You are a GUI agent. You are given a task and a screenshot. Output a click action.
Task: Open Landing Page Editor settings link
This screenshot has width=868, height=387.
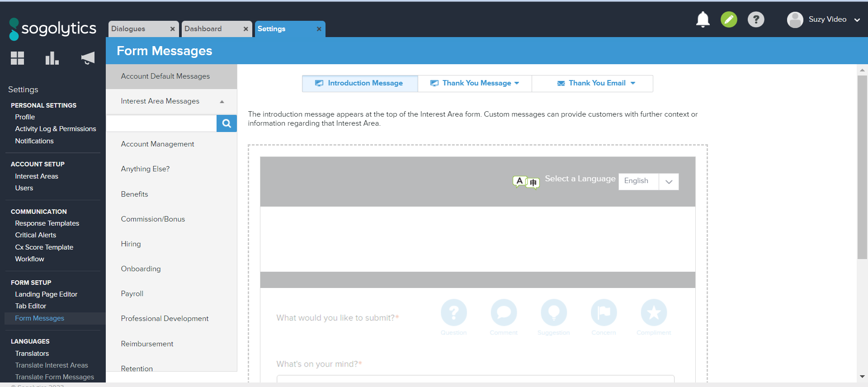coord(46,294)
